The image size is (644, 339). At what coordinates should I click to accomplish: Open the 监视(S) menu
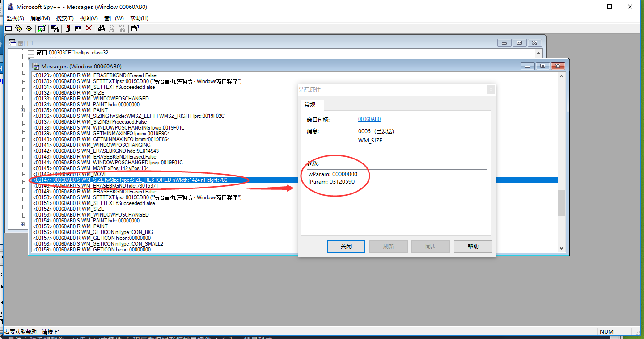[15, 18]
